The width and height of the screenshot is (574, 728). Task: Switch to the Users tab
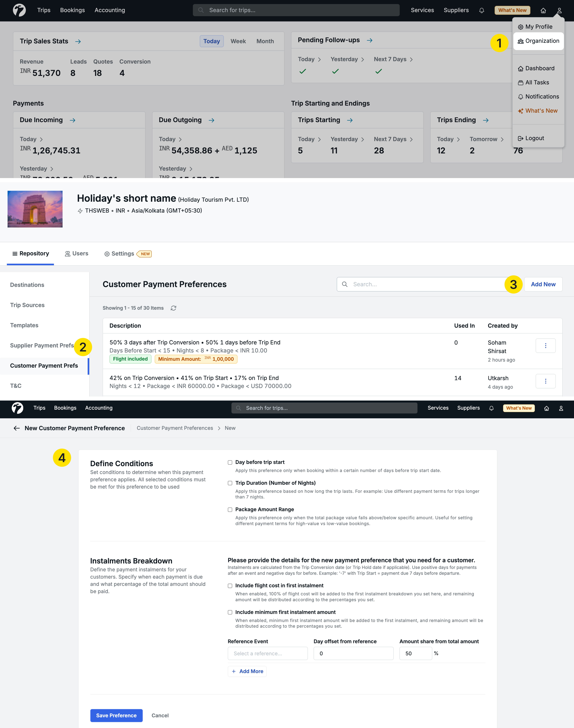tap(77, 254)
